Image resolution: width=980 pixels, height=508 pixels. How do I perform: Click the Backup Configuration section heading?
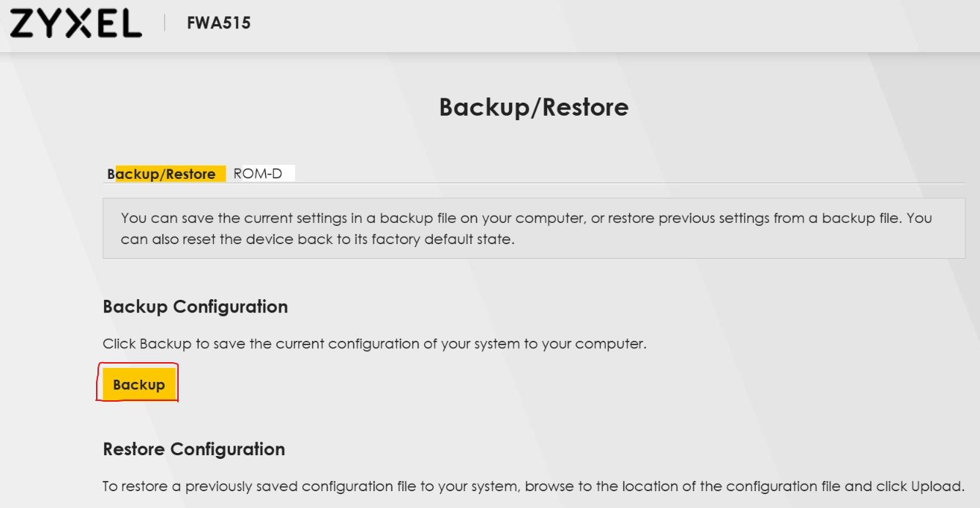(196, 306)
